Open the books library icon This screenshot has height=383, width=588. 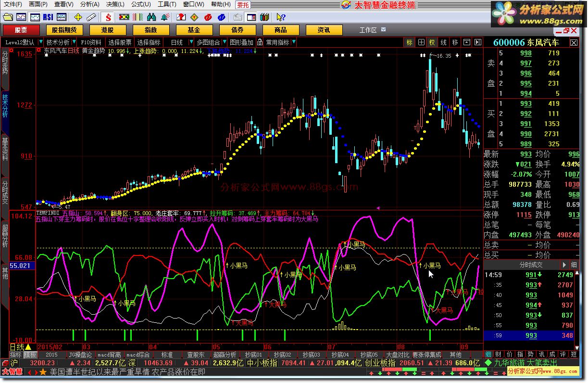[264, 17]
